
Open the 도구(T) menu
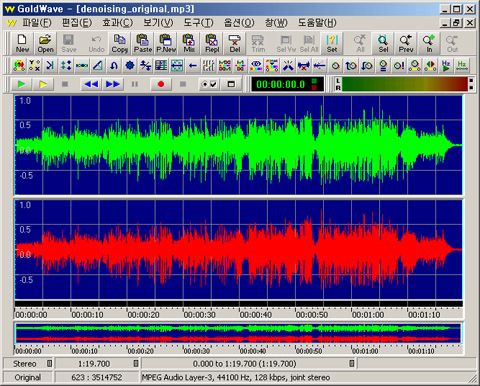pyautogui.click(x=198, y=23)
